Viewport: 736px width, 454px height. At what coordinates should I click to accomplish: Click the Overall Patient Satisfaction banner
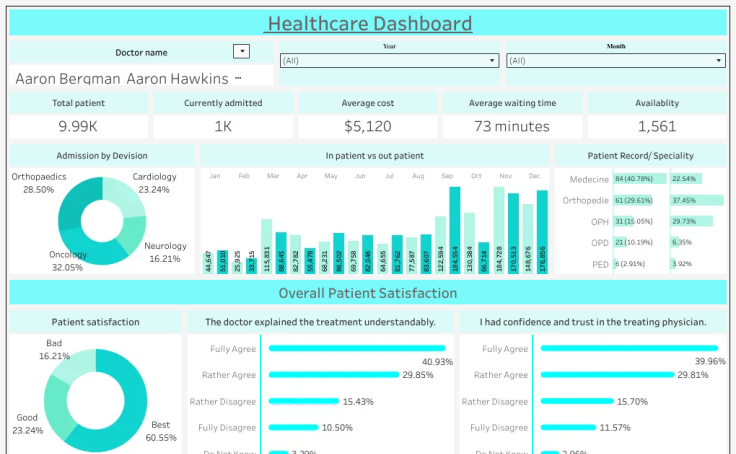368,293
